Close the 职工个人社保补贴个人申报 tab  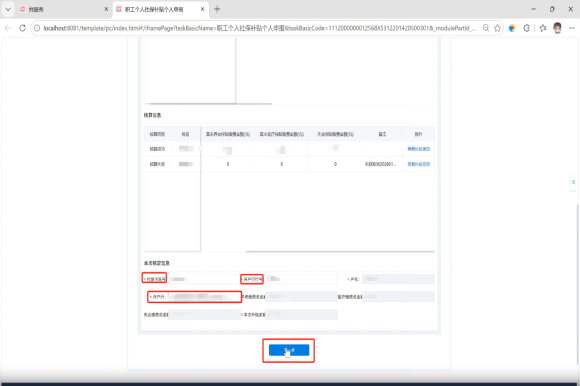(202, 9)
